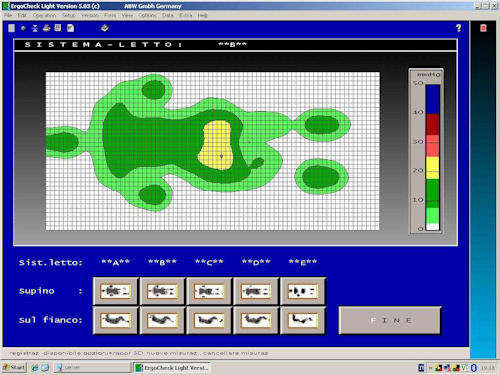The height and width of the screenshot is (375, 500).
Task: Select supino measurement thumbnail for system B
Action: click(162, 291)
